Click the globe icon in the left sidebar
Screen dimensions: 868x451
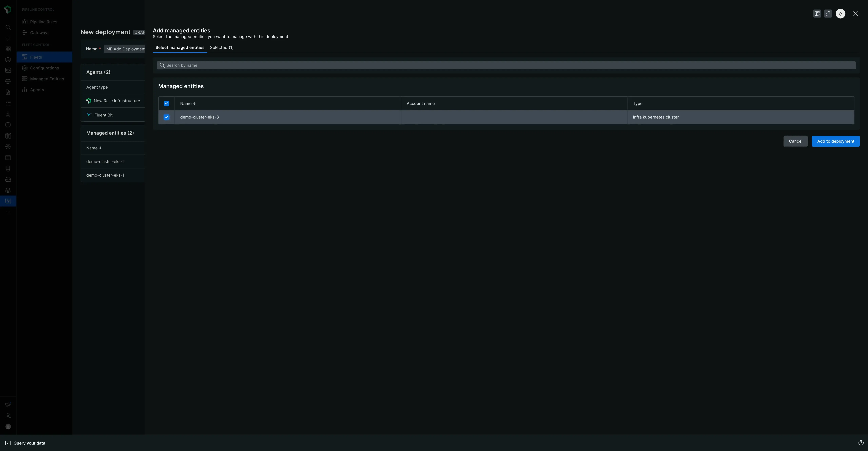(8, 81)
